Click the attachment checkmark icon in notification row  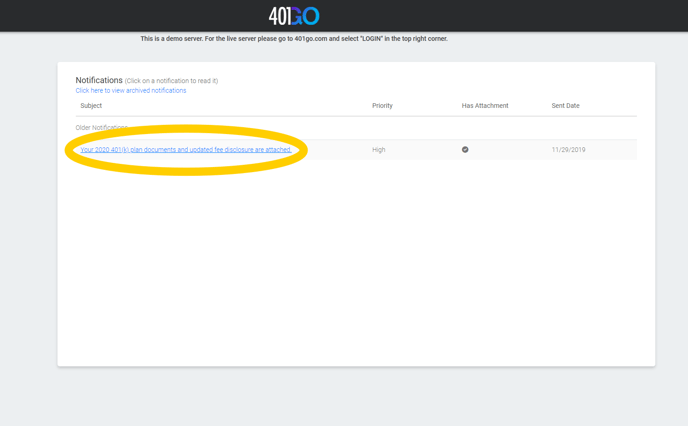click(x=465, y=150)
